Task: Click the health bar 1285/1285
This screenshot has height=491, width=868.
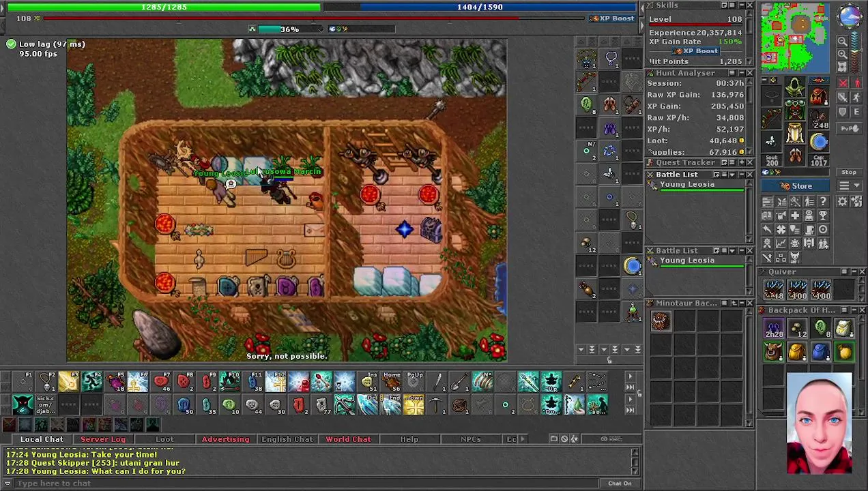Action: tap(164, 7)
